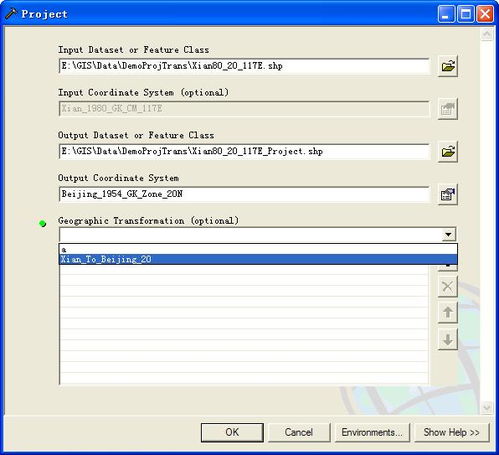Image resolution: width=499 pixels, height=455 pixels.
Task: Click the OK button
Action: 232,432
